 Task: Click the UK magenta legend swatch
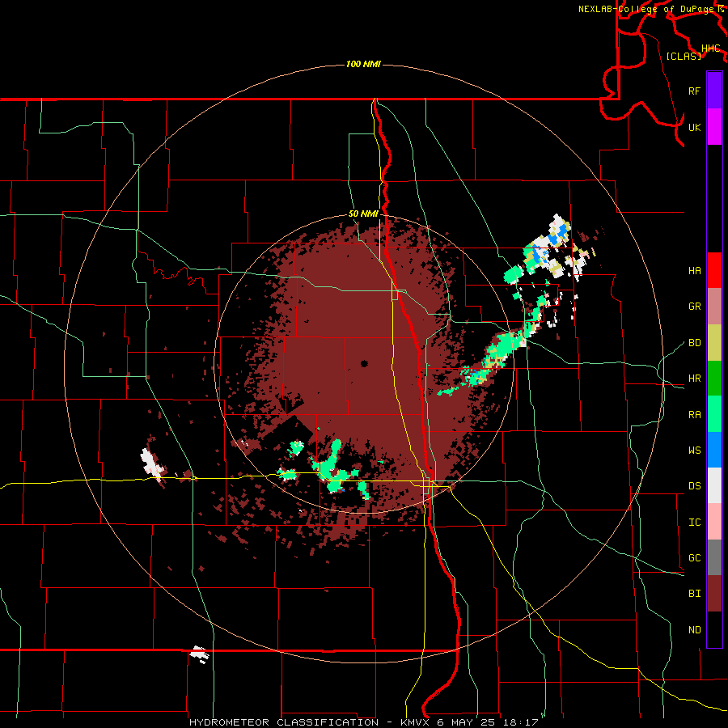pyautogui.click(x=714, y=127)
